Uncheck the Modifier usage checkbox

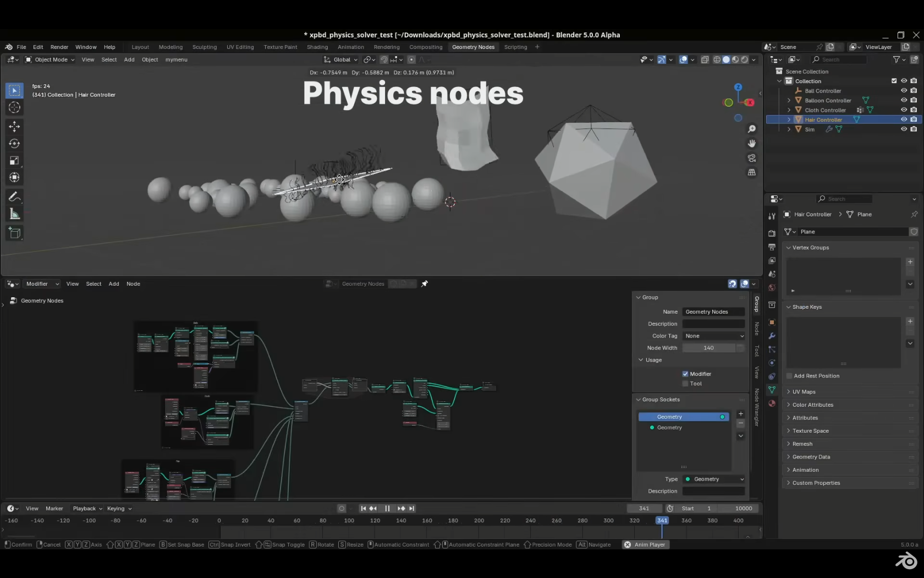[685, 374]
